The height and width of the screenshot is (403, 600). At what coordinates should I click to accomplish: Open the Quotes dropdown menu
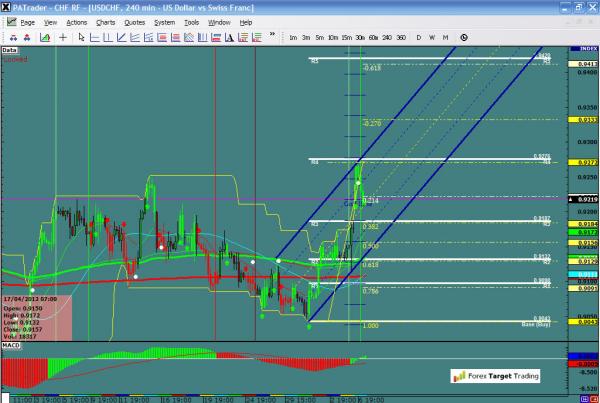pos(134,21)
